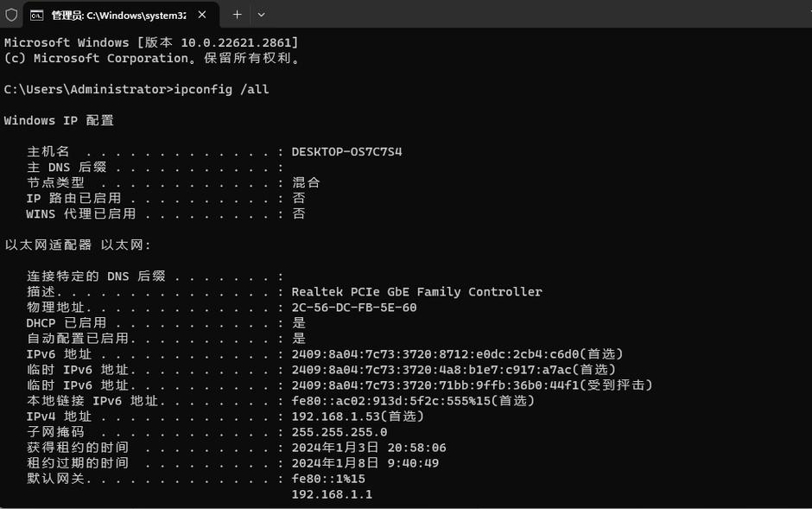Click the command prompt tab icon

(x=37, y=16)
